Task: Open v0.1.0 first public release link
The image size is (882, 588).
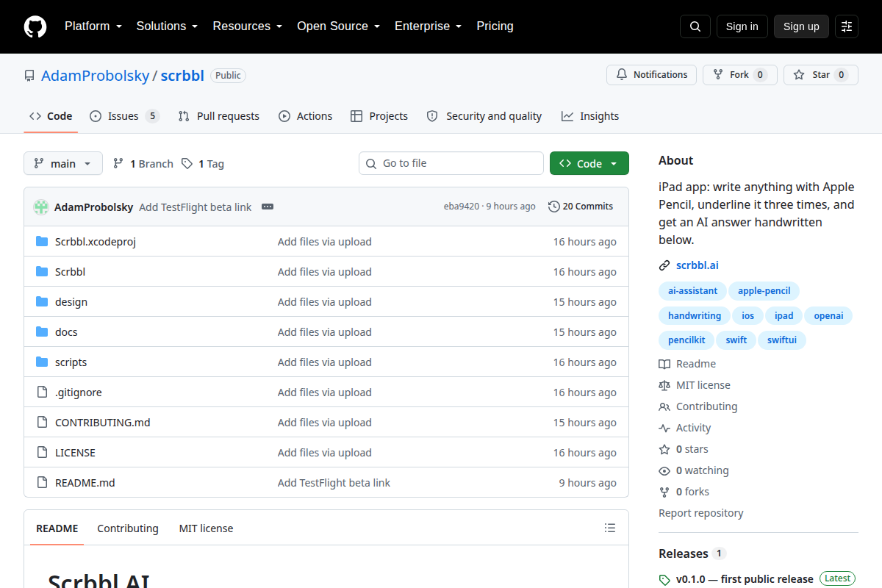Action: click(x=745, y=579)
